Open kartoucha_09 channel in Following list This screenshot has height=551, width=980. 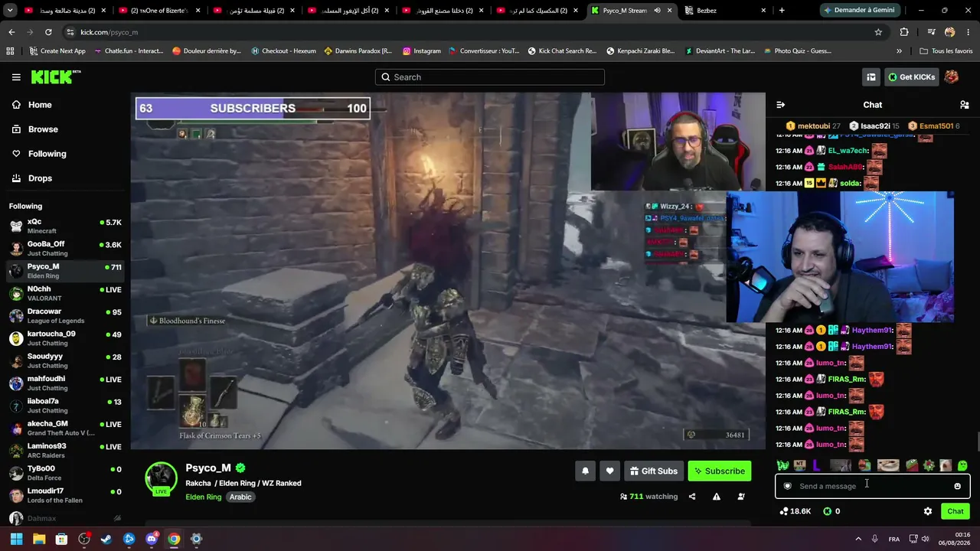[x=65, y=338]
